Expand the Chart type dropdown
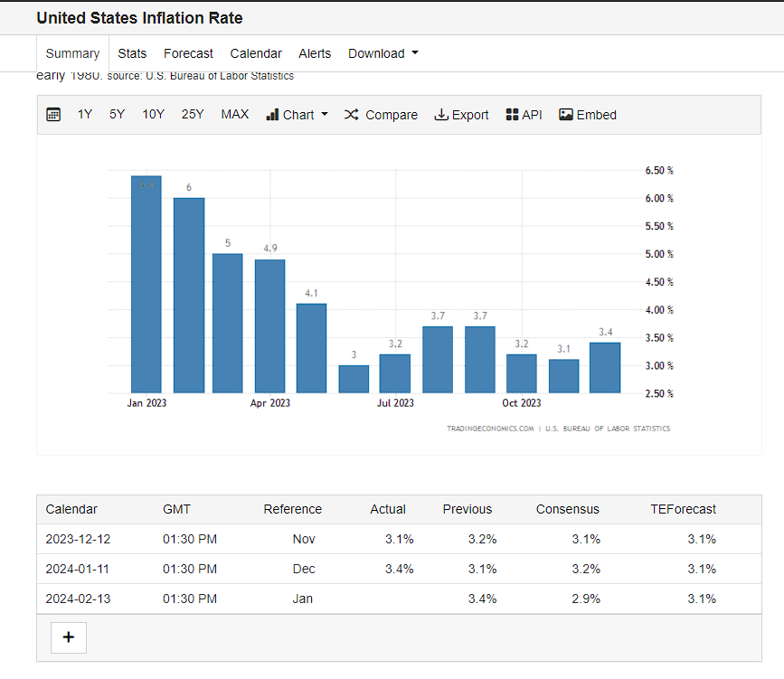The height and width of the screenshot is (679, 784). click(298, 115)
